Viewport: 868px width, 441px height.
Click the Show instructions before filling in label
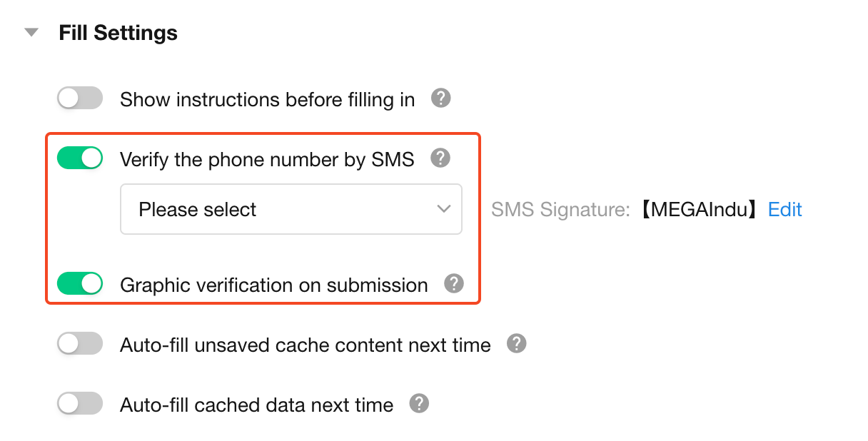click(x=267, y=100)
